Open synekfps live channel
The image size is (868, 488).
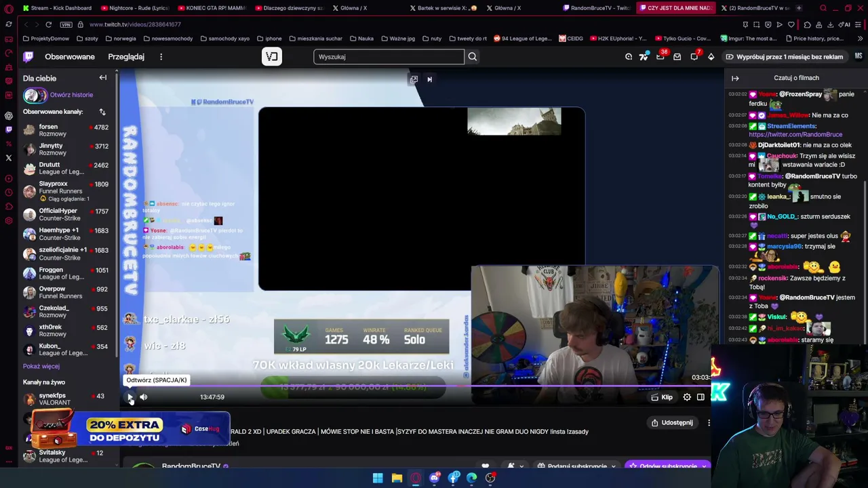click(66, 399)
